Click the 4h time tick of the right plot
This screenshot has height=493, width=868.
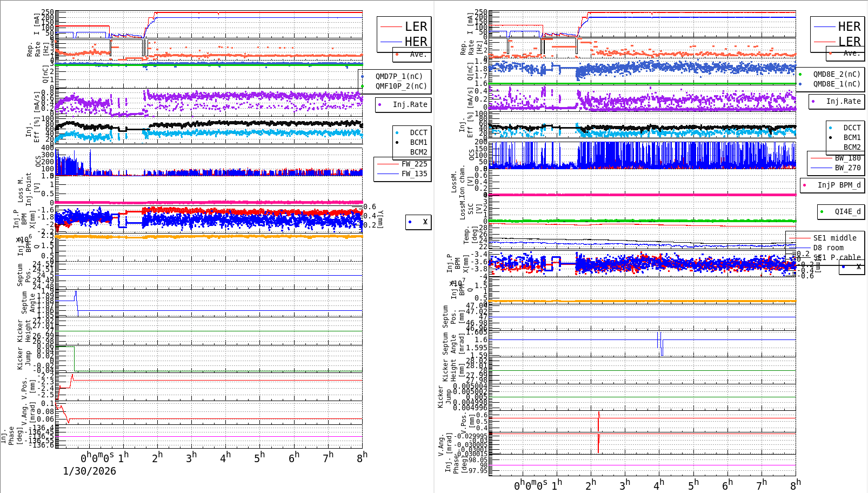658,485
